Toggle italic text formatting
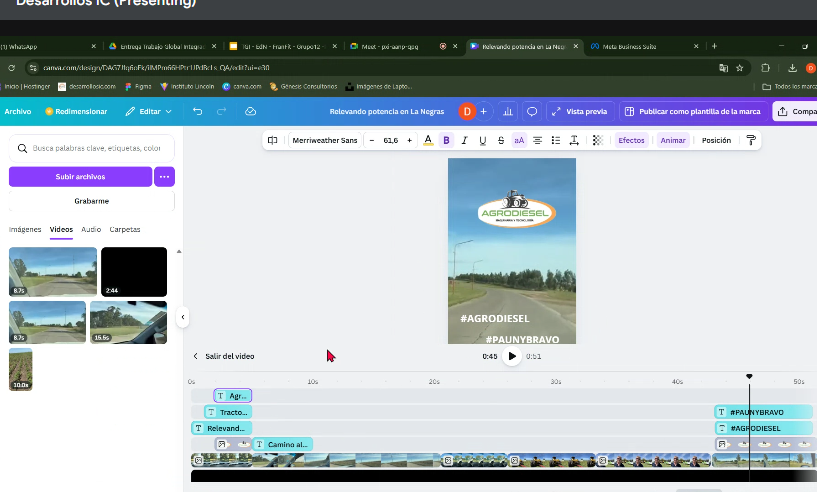 (x=465, y=140)
